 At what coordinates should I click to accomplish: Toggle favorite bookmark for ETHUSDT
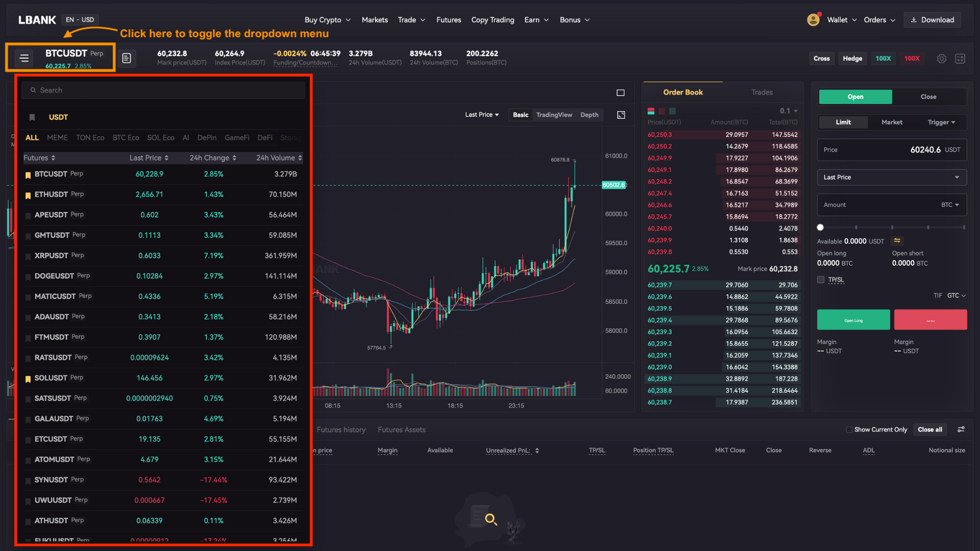(x=28, y=195)
